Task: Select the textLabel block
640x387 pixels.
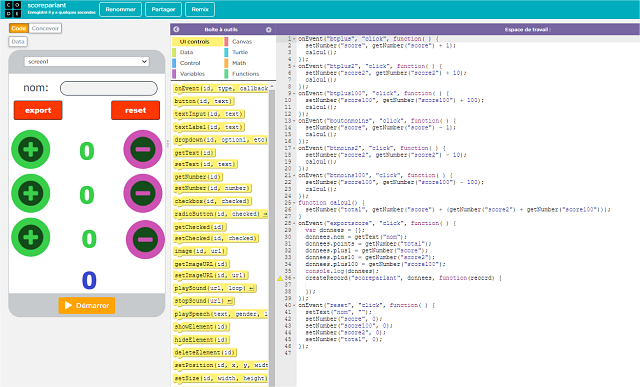Action: pos(209,127)
